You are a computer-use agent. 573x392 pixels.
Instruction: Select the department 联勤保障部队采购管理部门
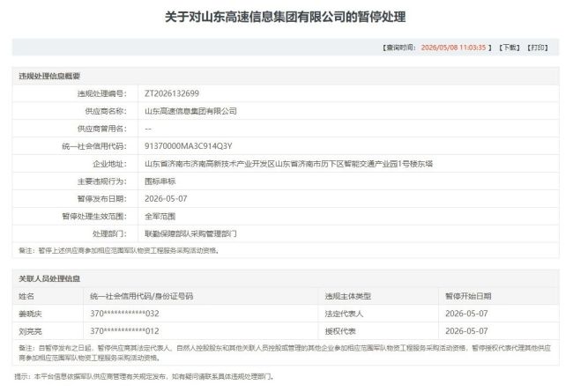click(190, 233)
